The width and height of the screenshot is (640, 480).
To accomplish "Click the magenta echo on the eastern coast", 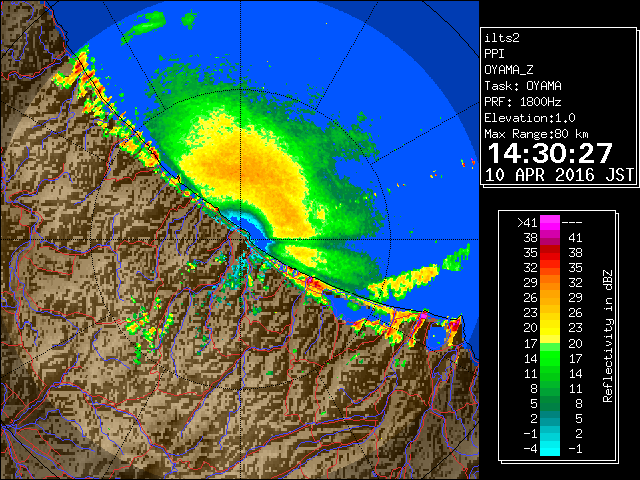I will [x=423, y=315].
